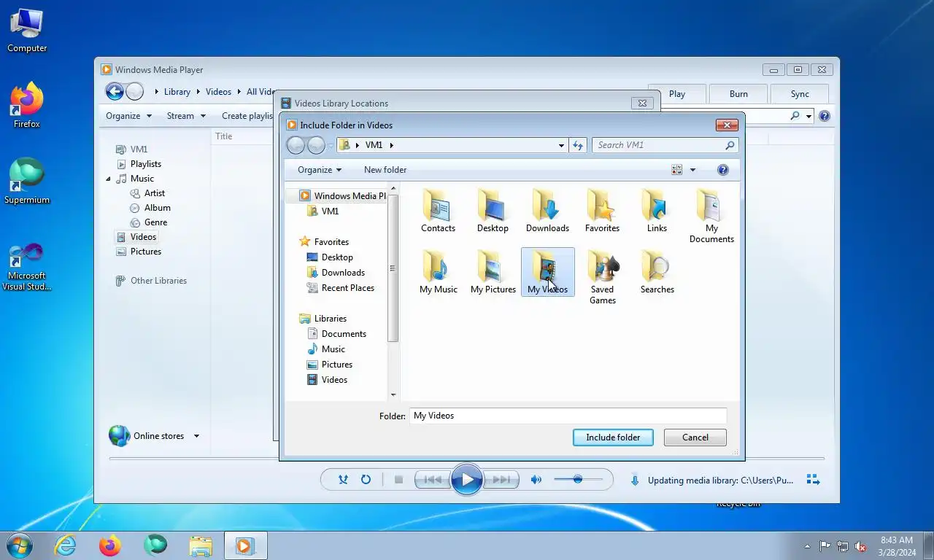This screenshot has height=560, width=934.
Task: Click the Cancel button
Action: [x=695, y=437]
